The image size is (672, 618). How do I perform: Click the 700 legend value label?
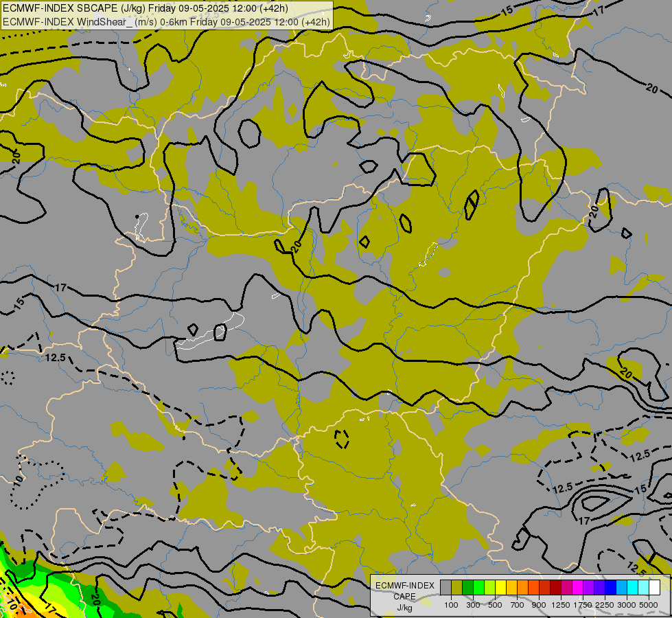tap(518, 605)
